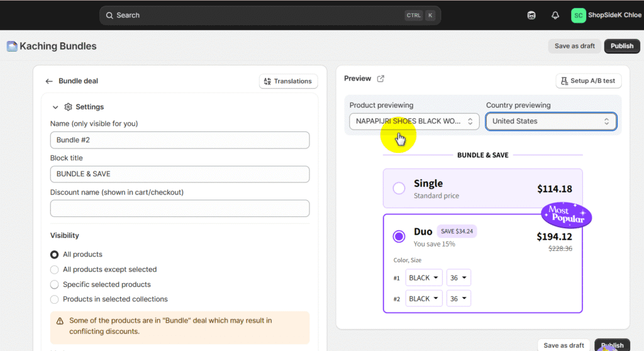The image size is (644, 351).
Task: Click Setup A/B test button
Action: 589,81
